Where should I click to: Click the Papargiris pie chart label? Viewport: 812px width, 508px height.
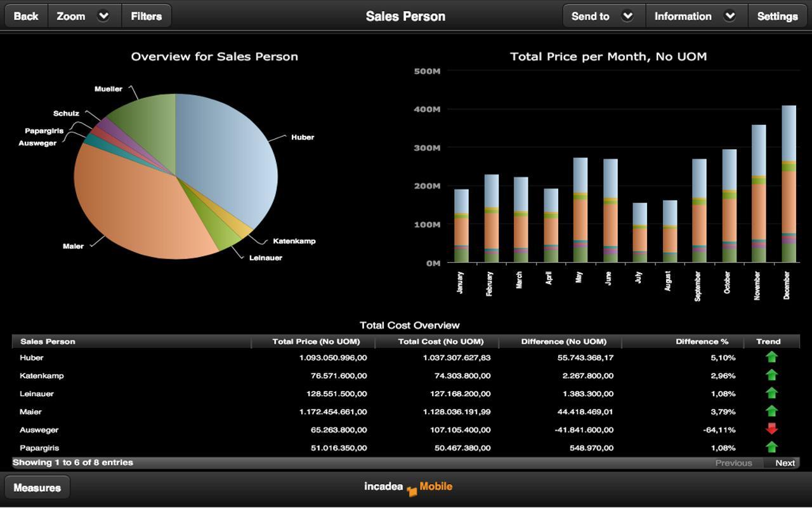pyautogui.click(x=44, y=131)
